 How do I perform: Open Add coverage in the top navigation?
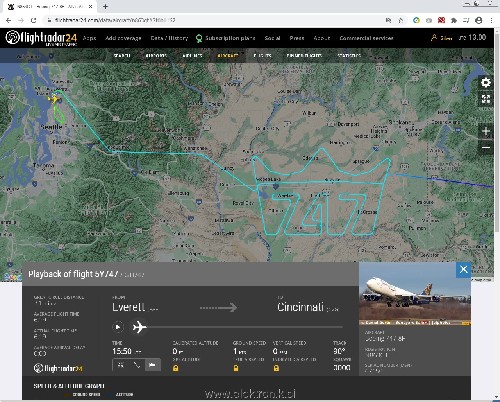tap(123, 38)
